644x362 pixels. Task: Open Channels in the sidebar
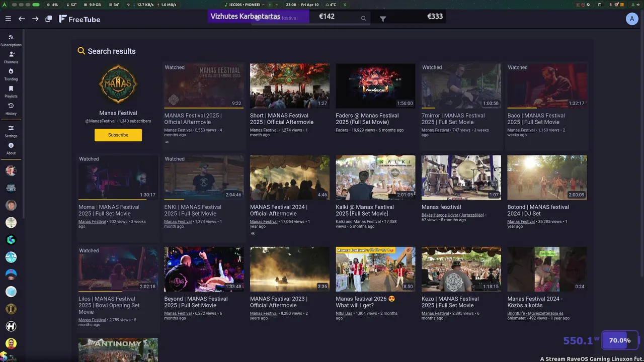tap(11, 57)
